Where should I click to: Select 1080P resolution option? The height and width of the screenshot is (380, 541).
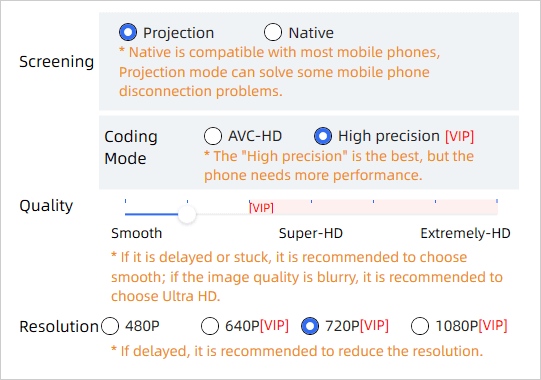(420, 326)
